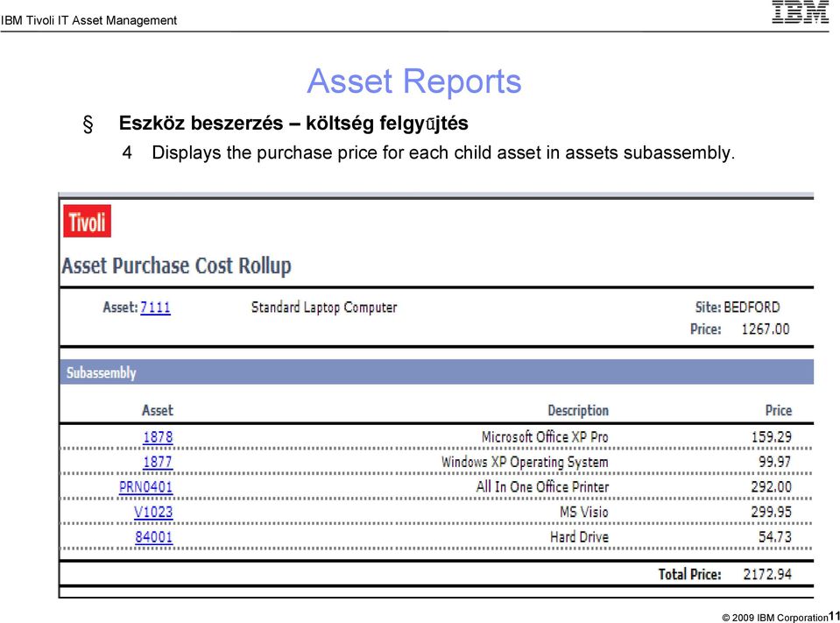Image resolution: width=840 pixels, height=623 pixels.
Task: Select price value 54.73
Action: [774, 537]
